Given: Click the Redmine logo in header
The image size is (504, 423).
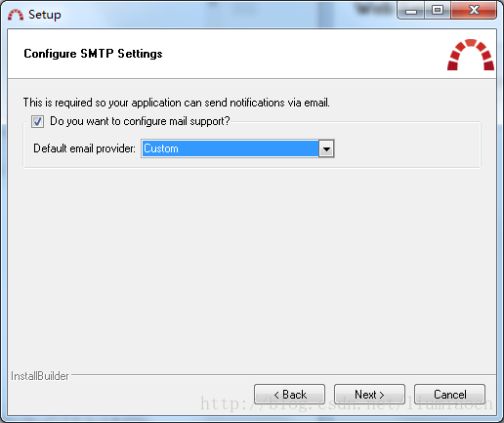Looking at the screenshot, I should 471,55.
